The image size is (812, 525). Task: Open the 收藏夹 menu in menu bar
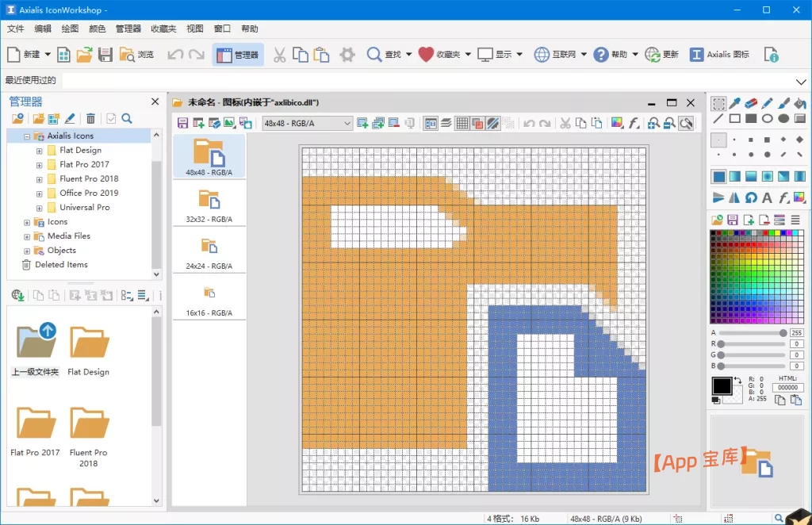pyautogui.click(x=163, y=29)
